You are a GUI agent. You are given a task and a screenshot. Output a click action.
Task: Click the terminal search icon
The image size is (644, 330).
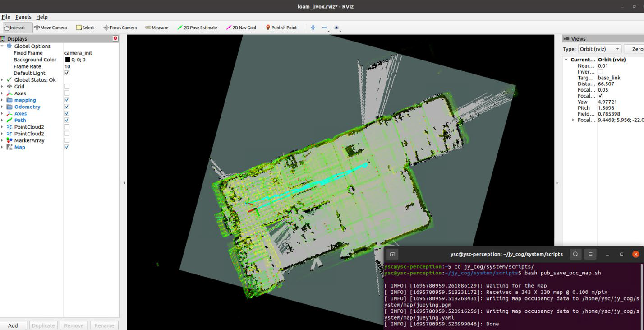[575, 254]
